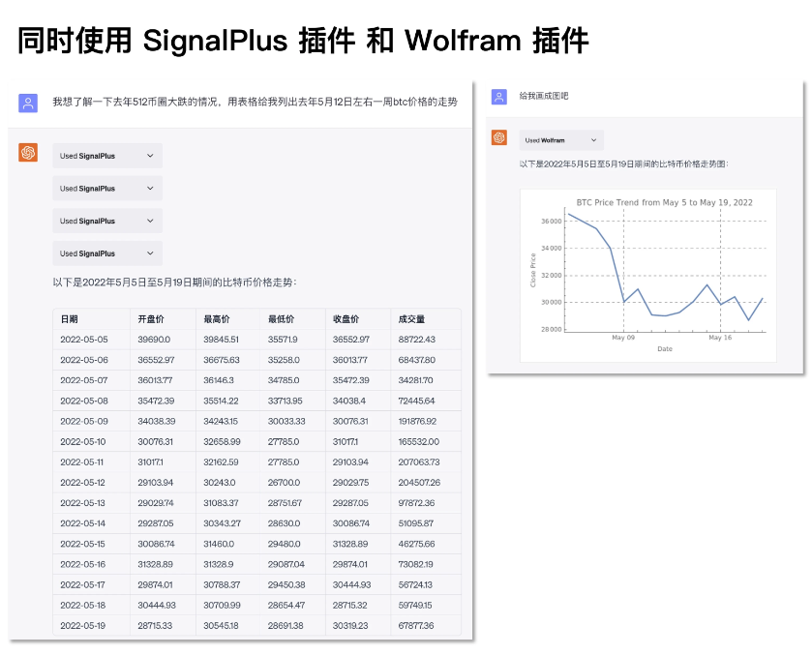The image size is (812, 655).
Task: Select the date cell 2022-05-19
Action: click(83, 626)
